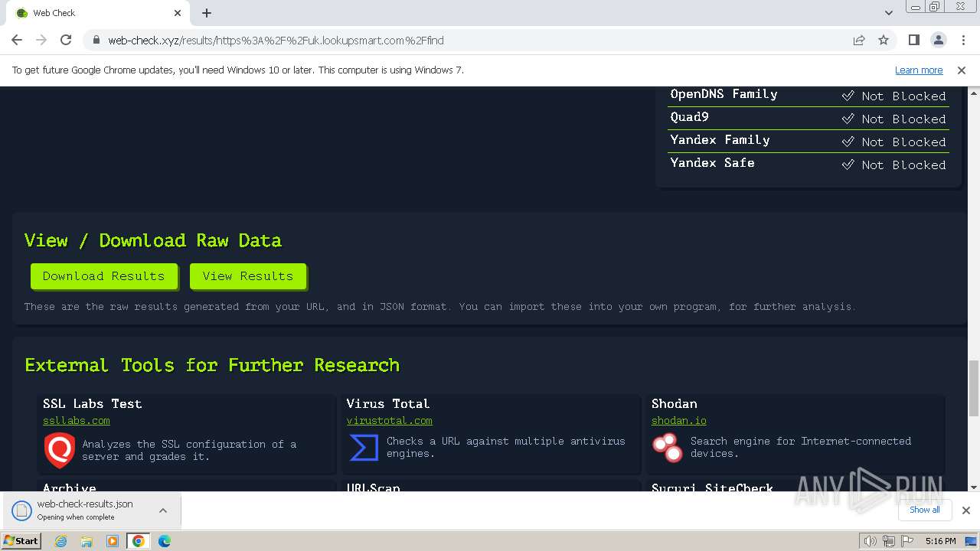Open the shodan.io link
This screenshot has height=551, width=980.
679,421
